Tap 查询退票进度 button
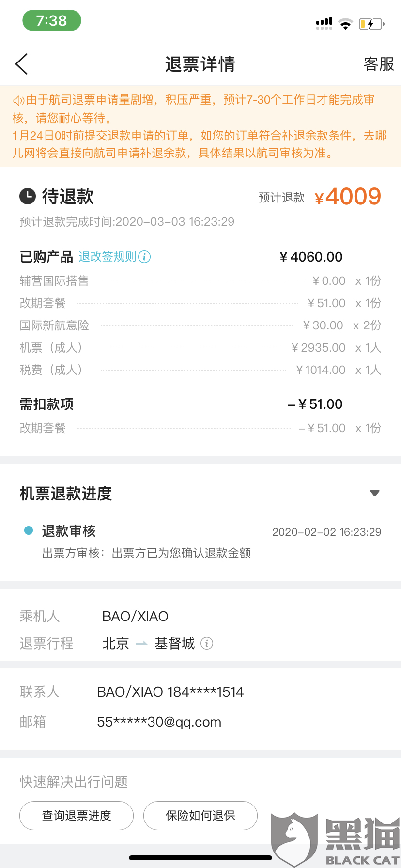 pyautogui.click(x=77, y=816)
